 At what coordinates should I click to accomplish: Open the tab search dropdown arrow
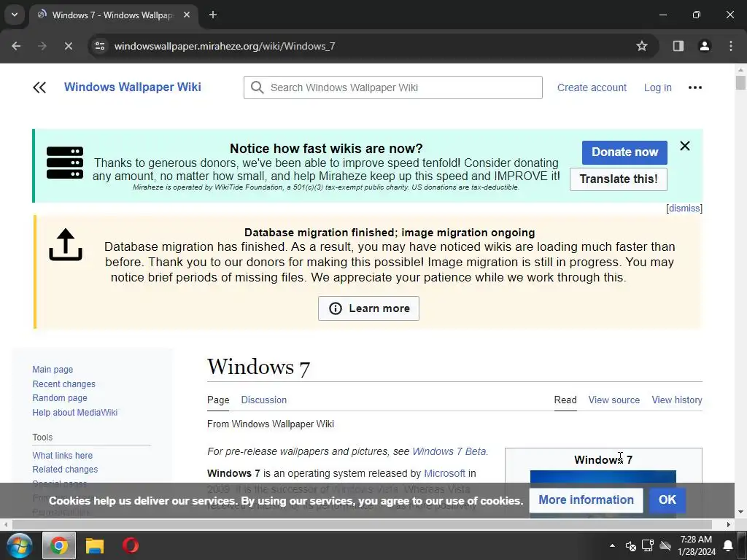[x=15, y=15]
